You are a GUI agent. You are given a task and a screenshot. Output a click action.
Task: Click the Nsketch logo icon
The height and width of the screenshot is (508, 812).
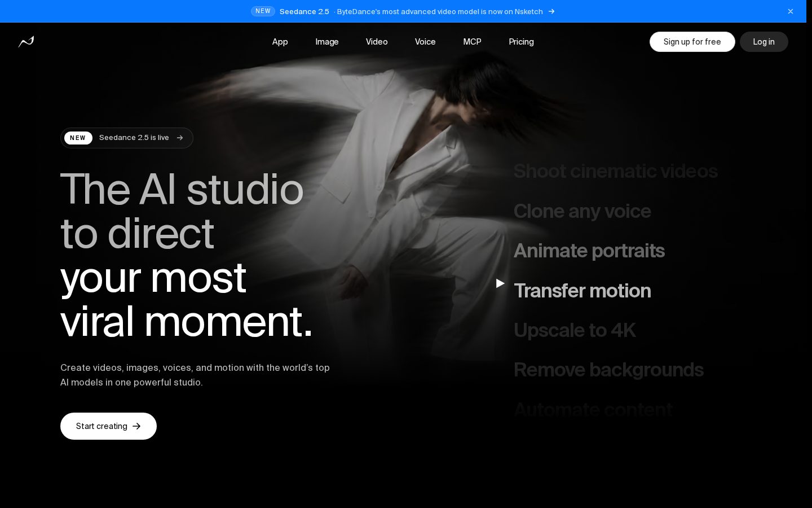click(26, 42)
